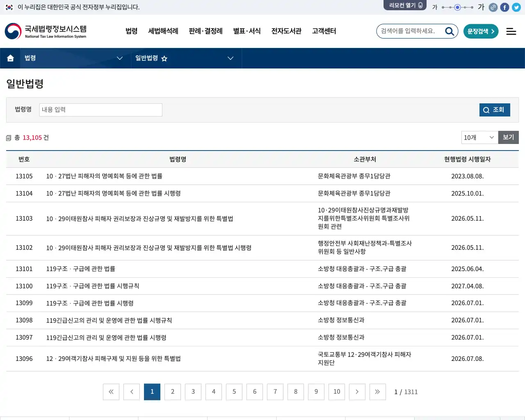Open the 세법해석례 menu

[x=163, y=31]
